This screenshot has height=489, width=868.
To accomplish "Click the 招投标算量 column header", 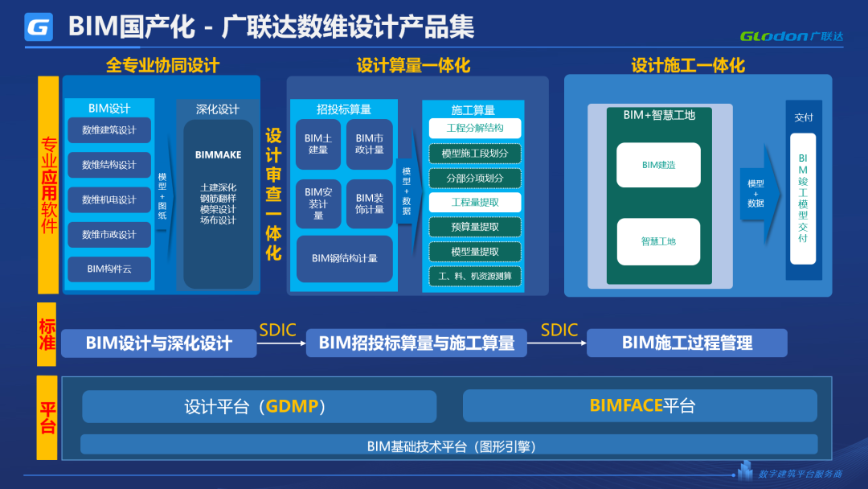I will (344, 109).
